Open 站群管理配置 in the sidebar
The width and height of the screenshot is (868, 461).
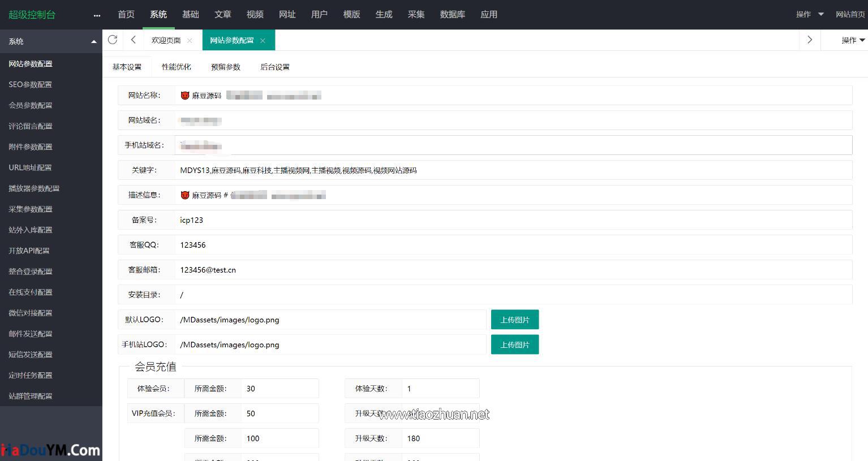pyautogui.click(x=31, y=396)
